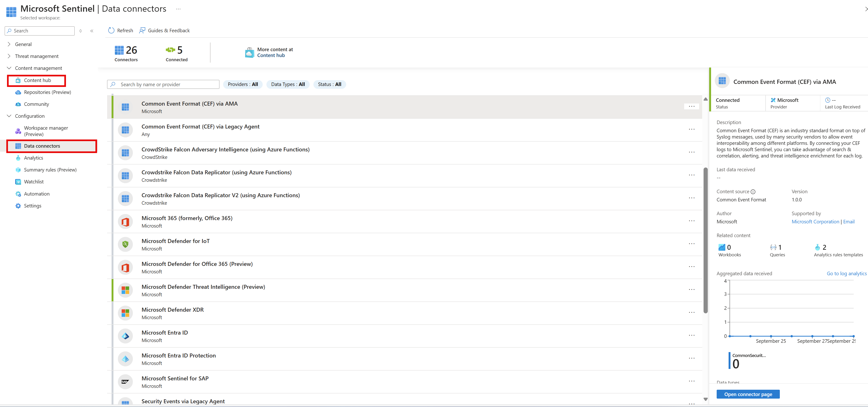Click the scroll down arrow of connector list

click(705, 399)
